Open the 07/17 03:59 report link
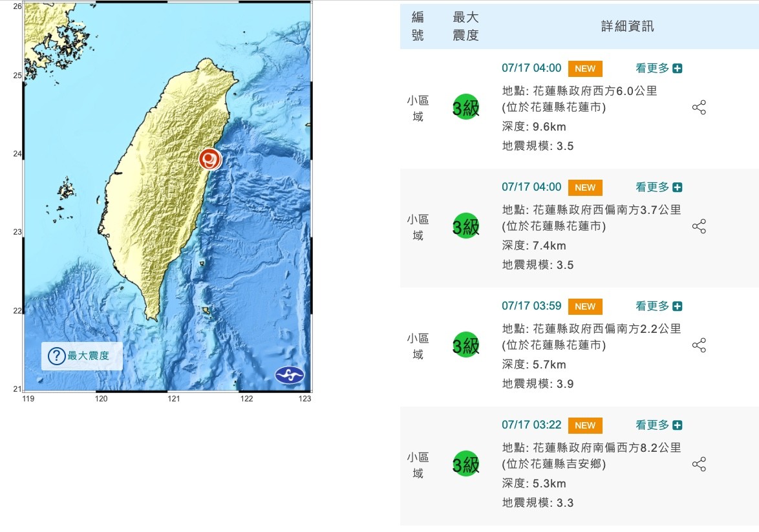The width and height of the screenshot is (759, 532). click(531, 306)
